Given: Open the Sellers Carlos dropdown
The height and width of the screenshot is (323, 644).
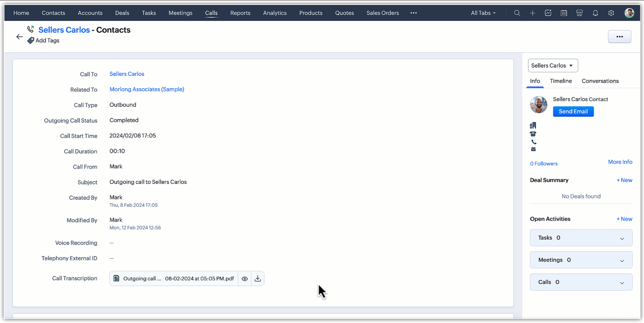Looking at the screenshot, I should (553, 66).
